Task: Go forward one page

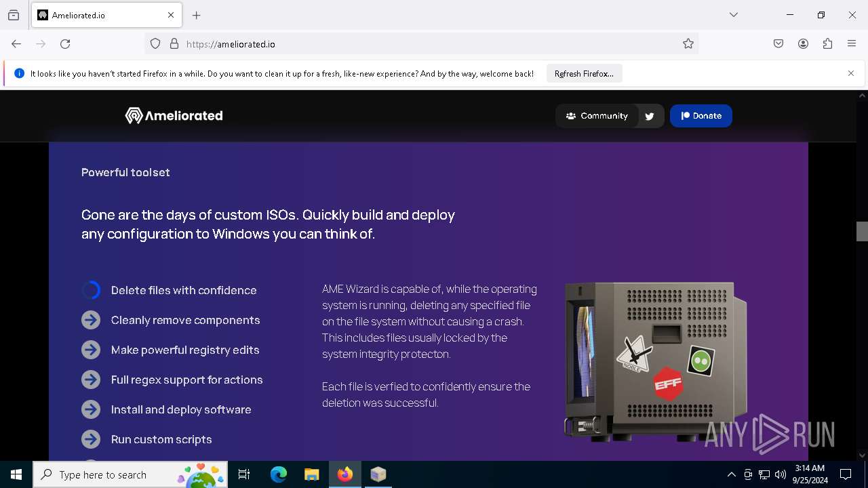Action: point(41,44)
